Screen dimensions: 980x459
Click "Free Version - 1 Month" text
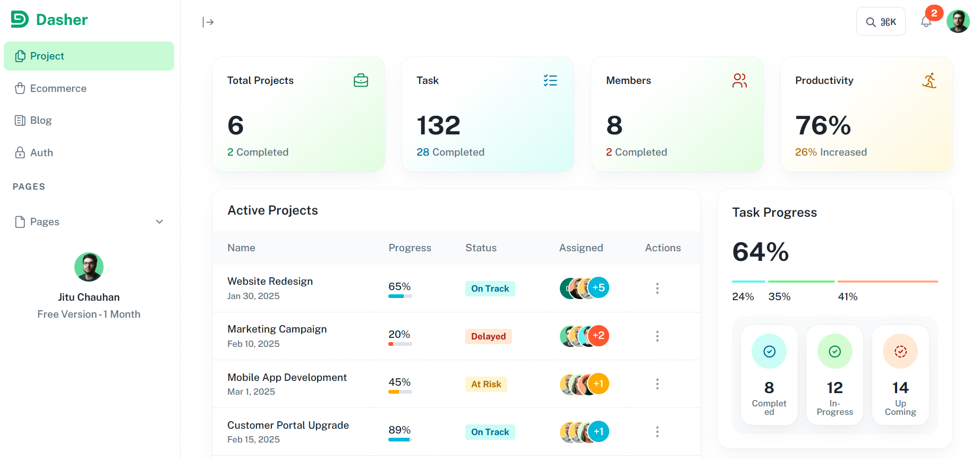(89, 314)
